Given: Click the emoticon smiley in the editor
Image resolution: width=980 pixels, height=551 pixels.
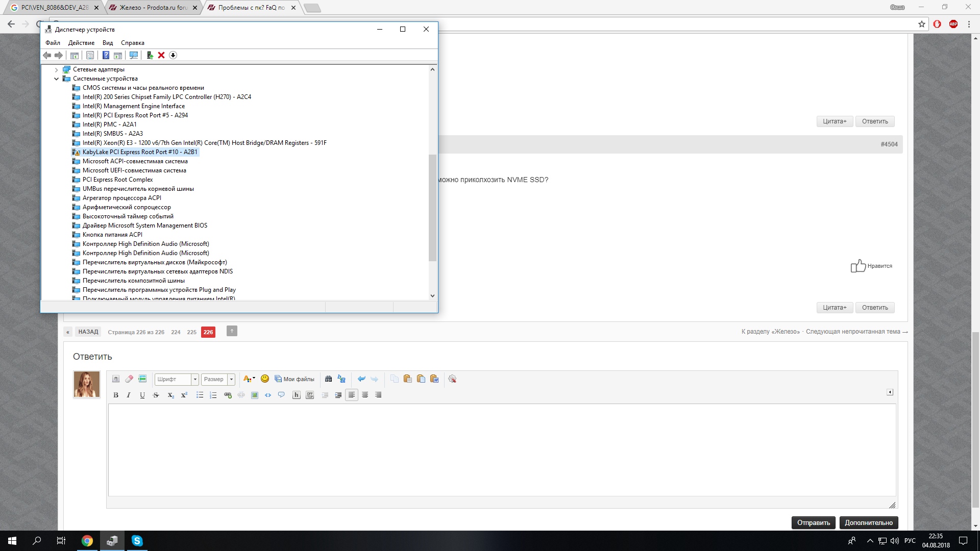Looking at the screenshot, I should (x=265, y=379).
